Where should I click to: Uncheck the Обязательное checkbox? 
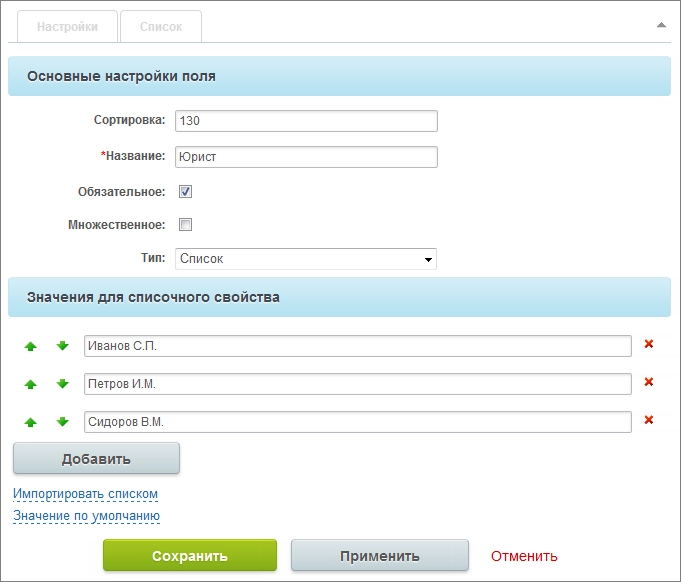pyautogui.click(x=185, y=192)
